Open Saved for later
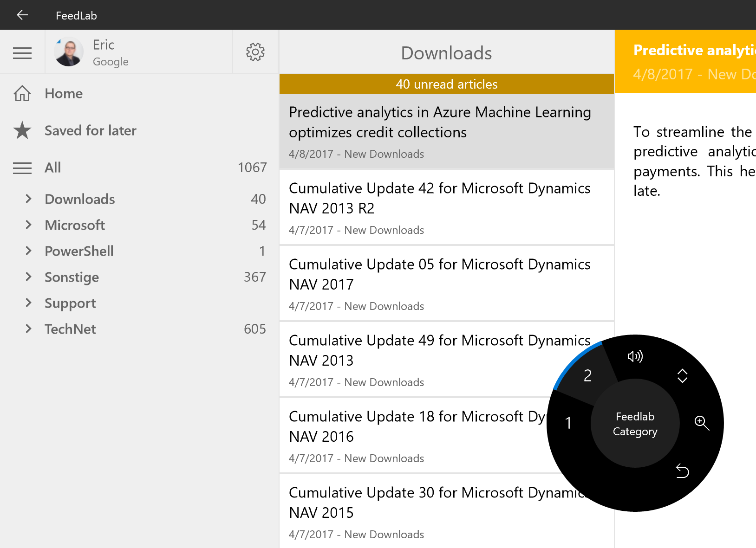Screen dimensions: 756x548 click(139, 130)
